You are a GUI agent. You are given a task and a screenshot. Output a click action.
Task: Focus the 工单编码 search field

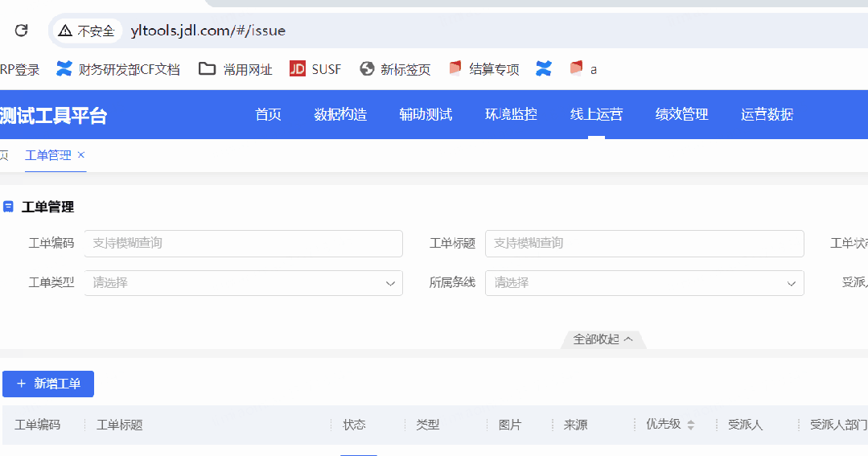(244, 244)
